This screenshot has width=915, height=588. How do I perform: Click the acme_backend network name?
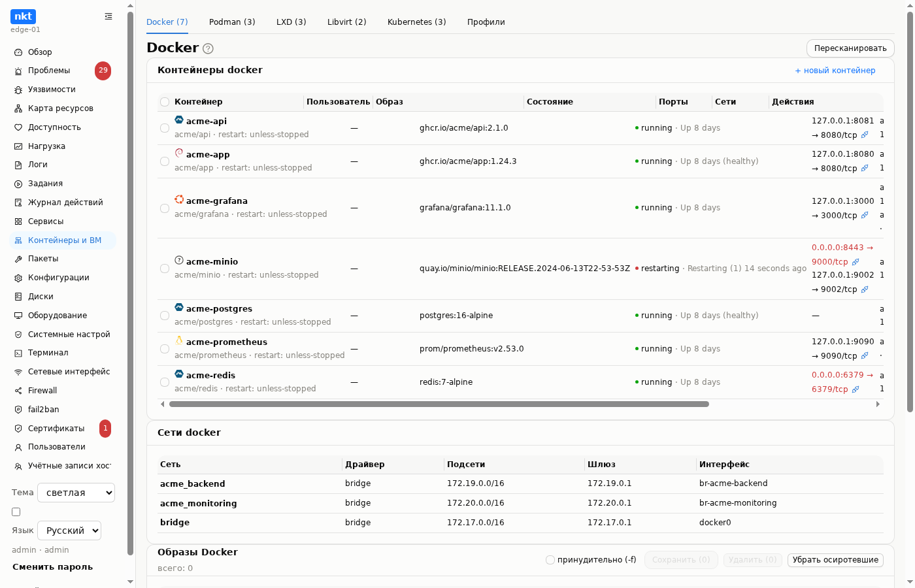pyautogui.click(x=193, y=484)
